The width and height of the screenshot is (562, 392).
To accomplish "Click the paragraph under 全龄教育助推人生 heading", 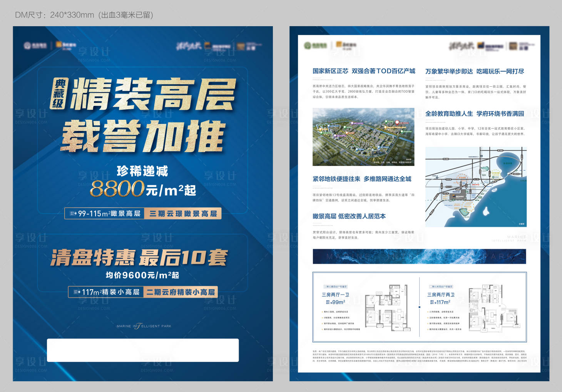I will [x=475, y=131].
